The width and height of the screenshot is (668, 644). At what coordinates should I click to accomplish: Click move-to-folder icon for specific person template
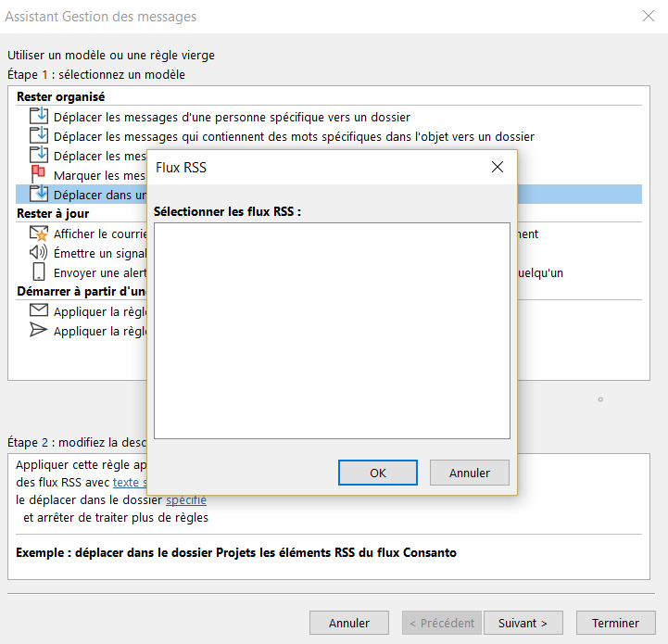[39, 116]
